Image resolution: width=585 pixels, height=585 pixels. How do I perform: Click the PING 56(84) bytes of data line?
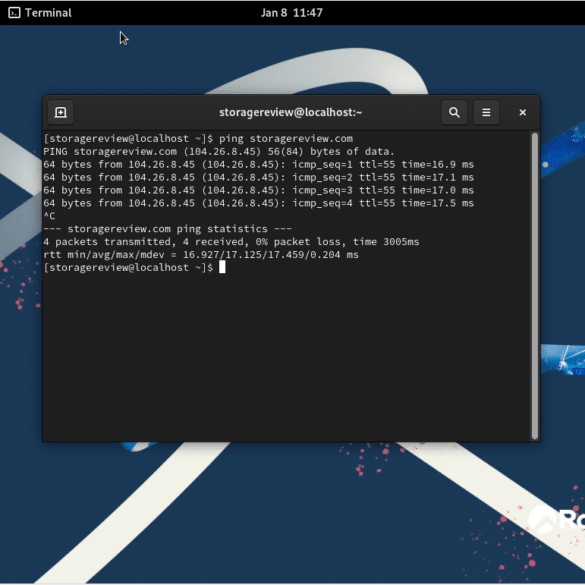point(219,151)
